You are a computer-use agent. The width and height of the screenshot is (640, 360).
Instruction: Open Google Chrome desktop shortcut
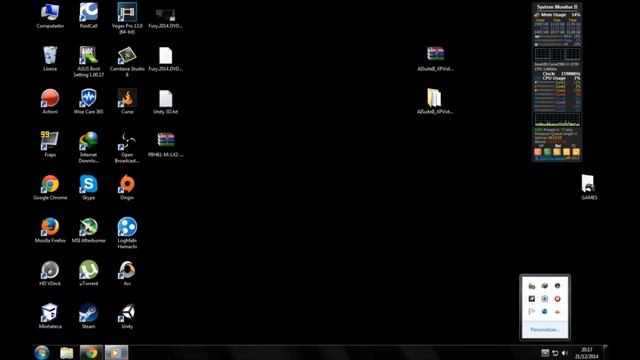pyautogui.click(x=50, y=187)
